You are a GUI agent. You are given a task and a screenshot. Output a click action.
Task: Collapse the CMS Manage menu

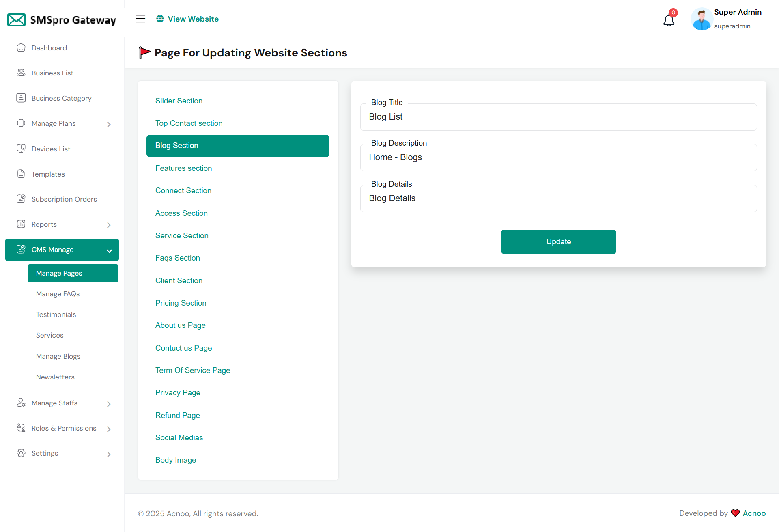click(109, 250)
